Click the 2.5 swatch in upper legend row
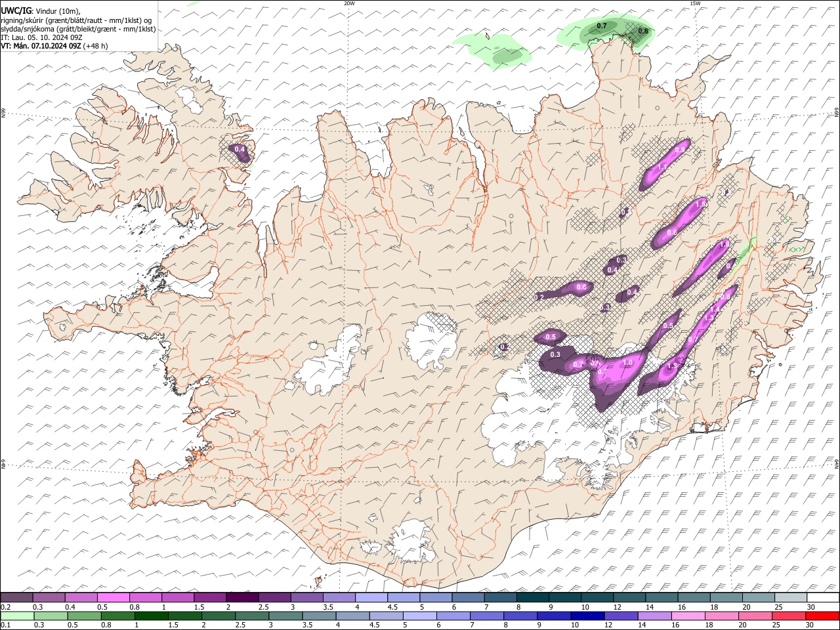 click(x=274, y=597)
